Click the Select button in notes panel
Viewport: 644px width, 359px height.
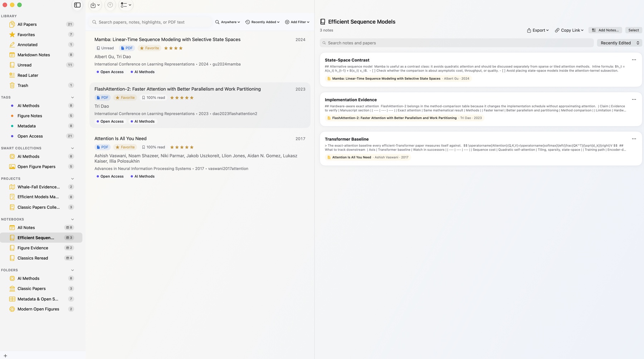tap(633, 30)
